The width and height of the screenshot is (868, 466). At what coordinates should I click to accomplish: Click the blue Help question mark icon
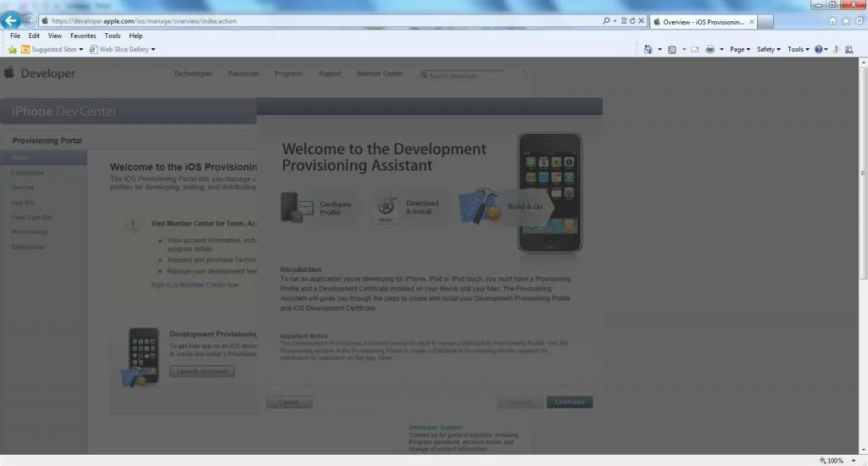click(x=818, y=49)
